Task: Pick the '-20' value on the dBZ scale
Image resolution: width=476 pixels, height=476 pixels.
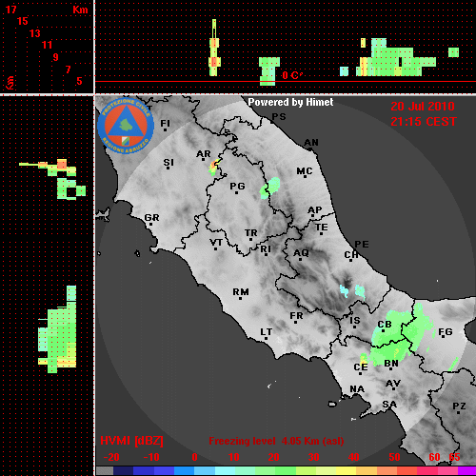Action: (111, 457)
